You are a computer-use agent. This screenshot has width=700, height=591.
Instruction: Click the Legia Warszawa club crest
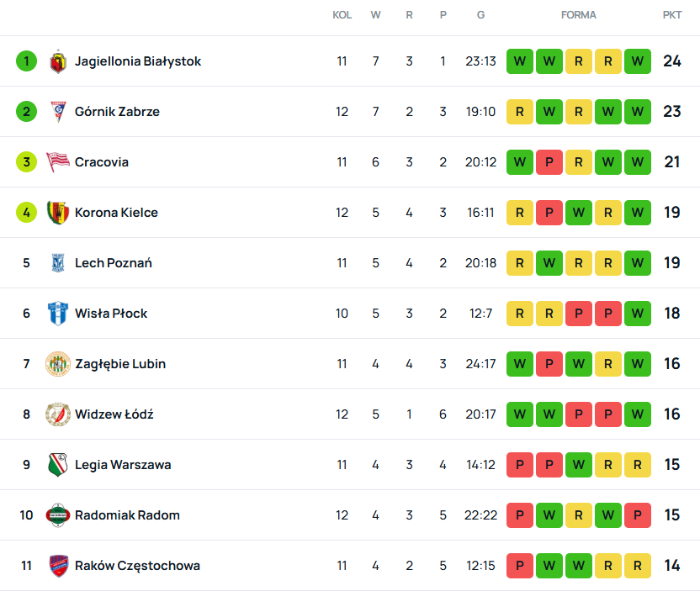click(57, 465)
